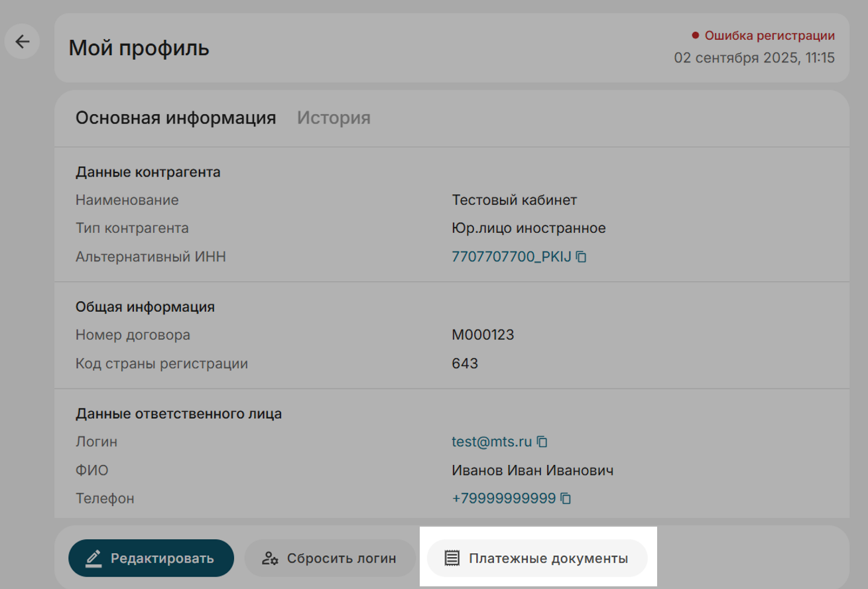Click the Тестовый кабинет name value
Screen dimensions: 868x589
[514, 200]
